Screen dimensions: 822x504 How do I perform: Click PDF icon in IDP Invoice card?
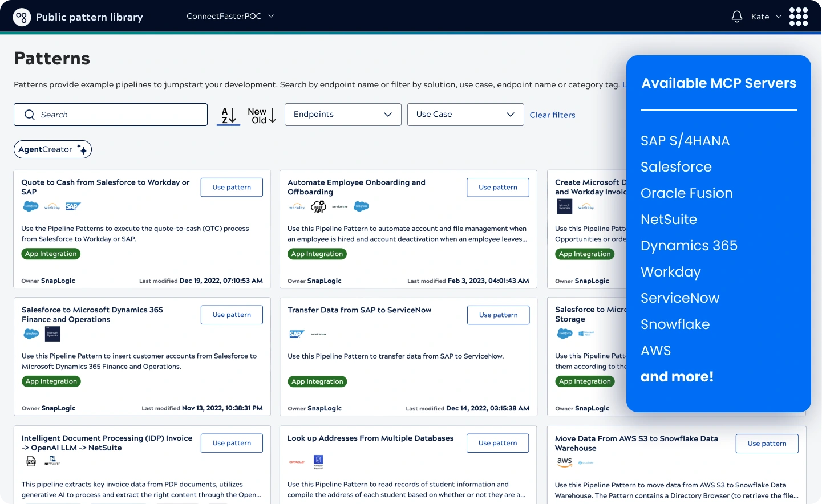point(31,461)
